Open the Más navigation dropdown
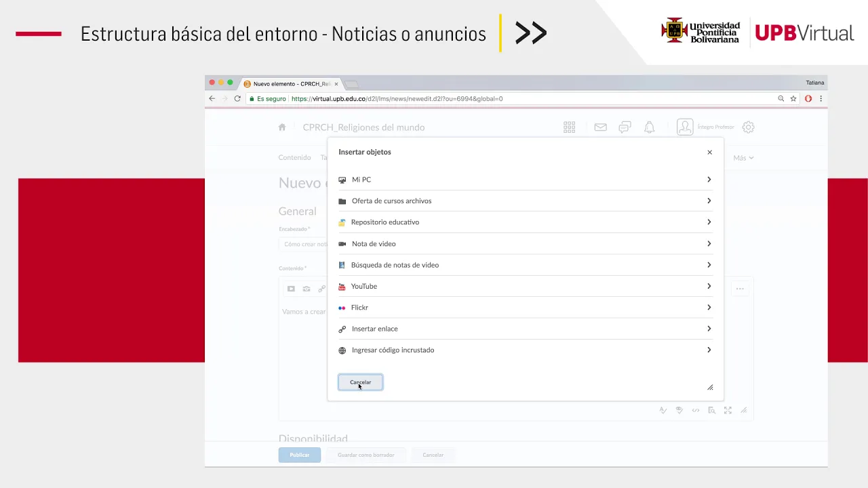 click(x=743, y=158)
